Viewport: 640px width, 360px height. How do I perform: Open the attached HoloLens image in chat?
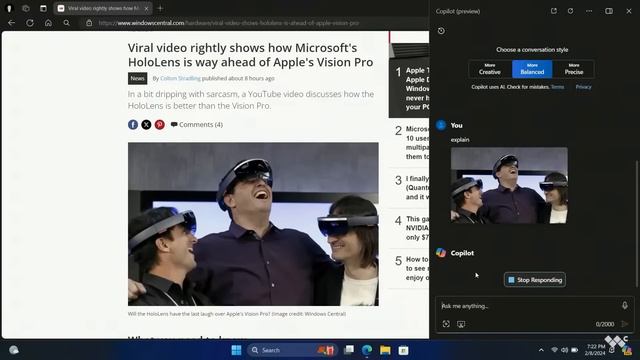coord(509,185)
